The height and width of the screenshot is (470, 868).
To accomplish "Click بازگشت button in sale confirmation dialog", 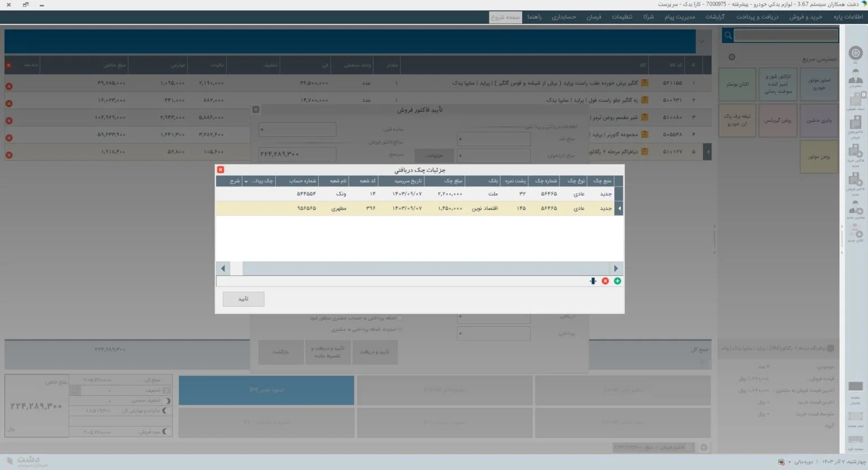I will pos(281,352).
